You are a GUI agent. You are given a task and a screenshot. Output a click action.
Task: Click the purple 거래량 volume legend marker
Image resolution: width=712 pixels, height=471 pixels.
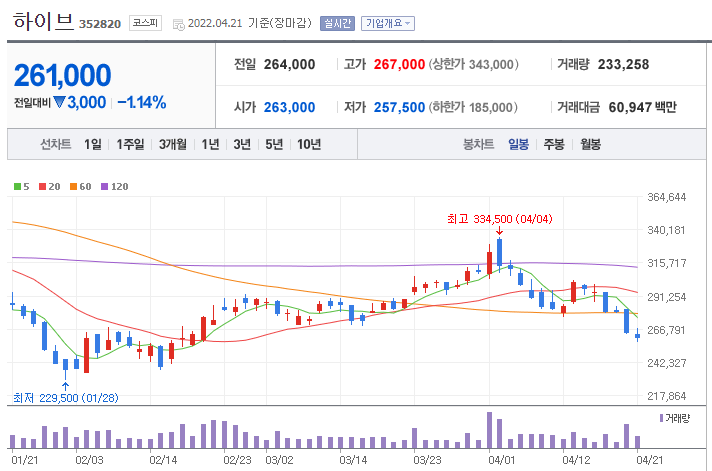pos(662,418)
